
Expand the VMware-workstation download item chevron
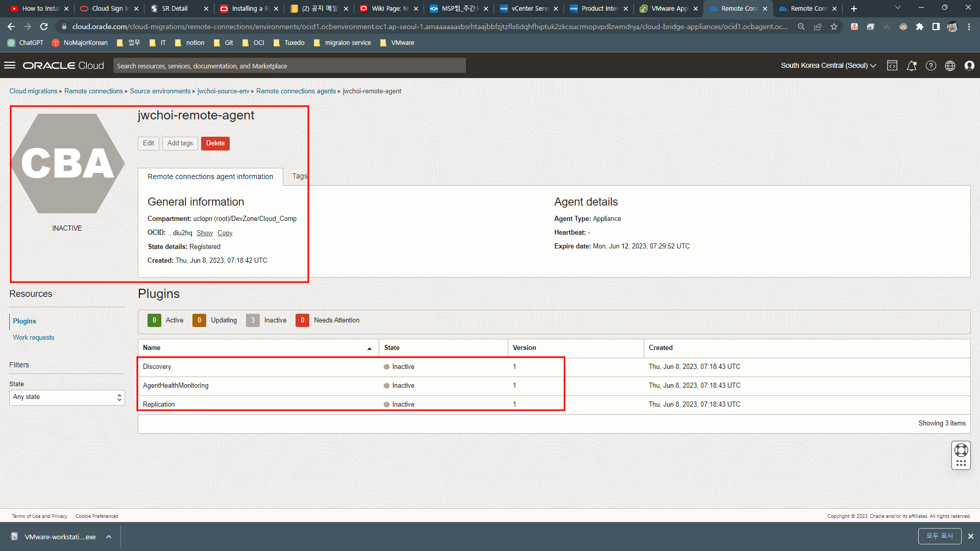[109, 537]
